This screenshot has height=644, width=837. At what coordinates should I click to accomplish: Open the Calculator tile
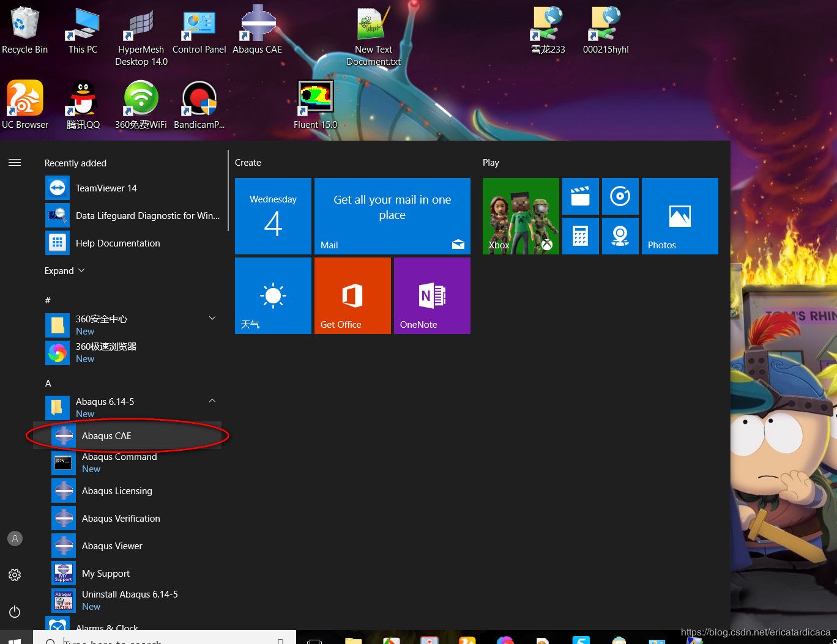pyautogui.click(x=581, y=236)
